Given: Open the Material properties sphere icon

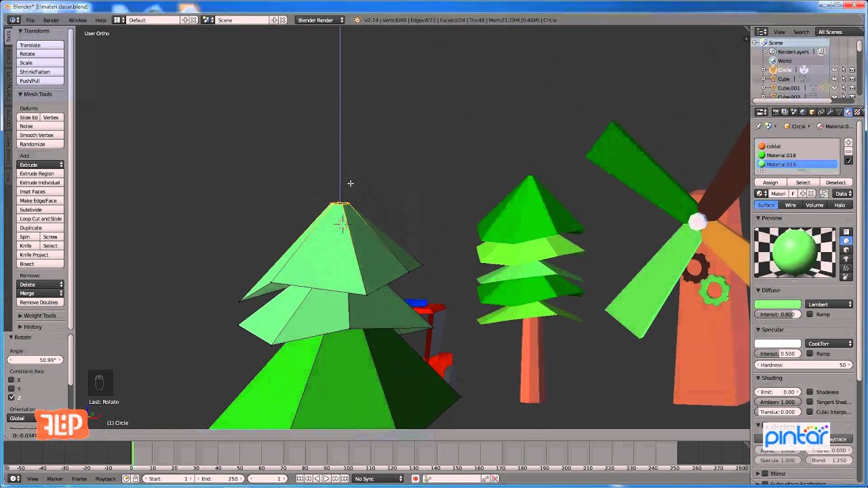Looking at the screenshot, I should coord(848,112).
